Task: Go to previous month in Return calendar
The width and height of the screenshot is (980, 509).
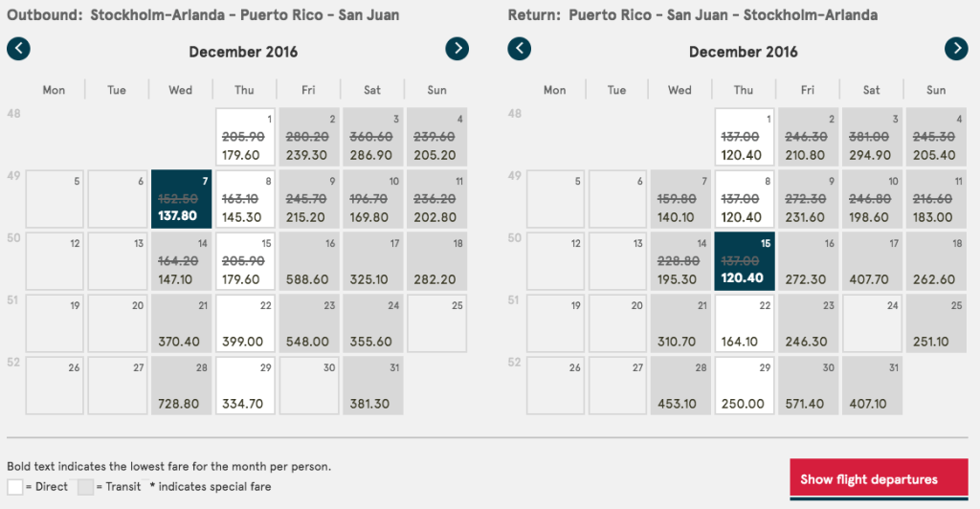Action: point(519,49)
